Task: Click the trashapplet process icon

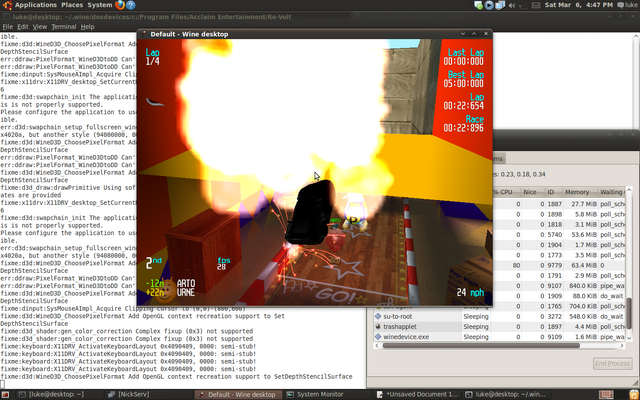Action: click(378, 327)
